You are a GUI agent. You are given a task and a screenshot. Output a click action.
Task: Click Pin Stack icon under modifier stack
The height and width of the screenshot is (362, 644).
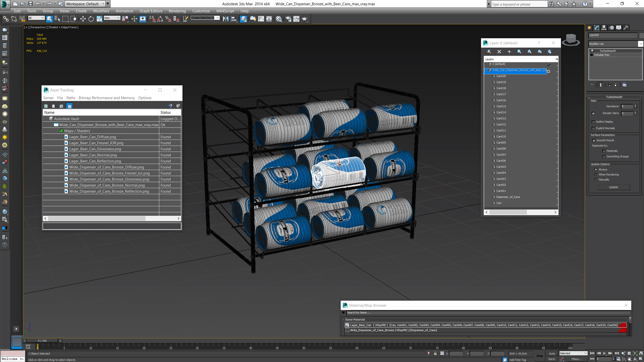(x=592, y=85)
